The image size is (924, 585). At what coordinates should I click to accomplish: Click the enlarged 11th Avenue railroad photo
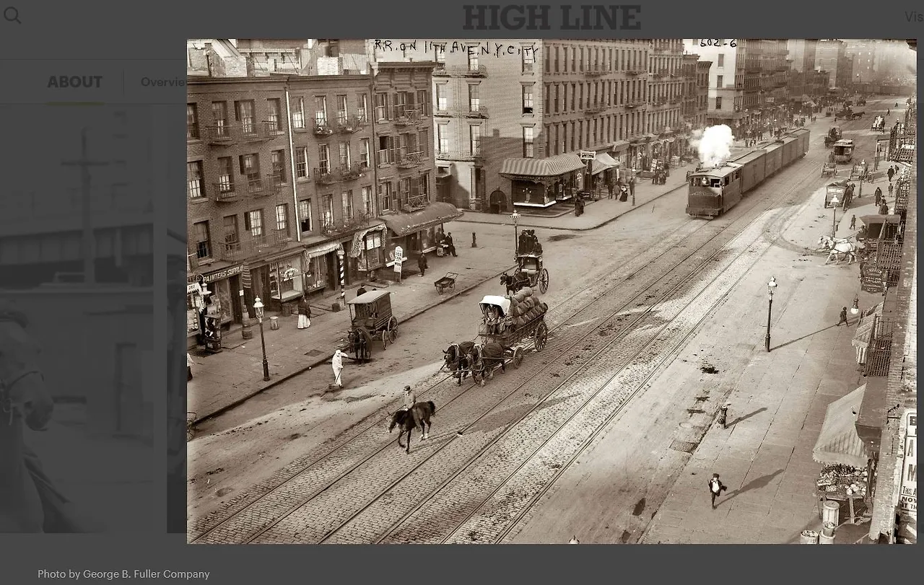[x=552, y=291]
